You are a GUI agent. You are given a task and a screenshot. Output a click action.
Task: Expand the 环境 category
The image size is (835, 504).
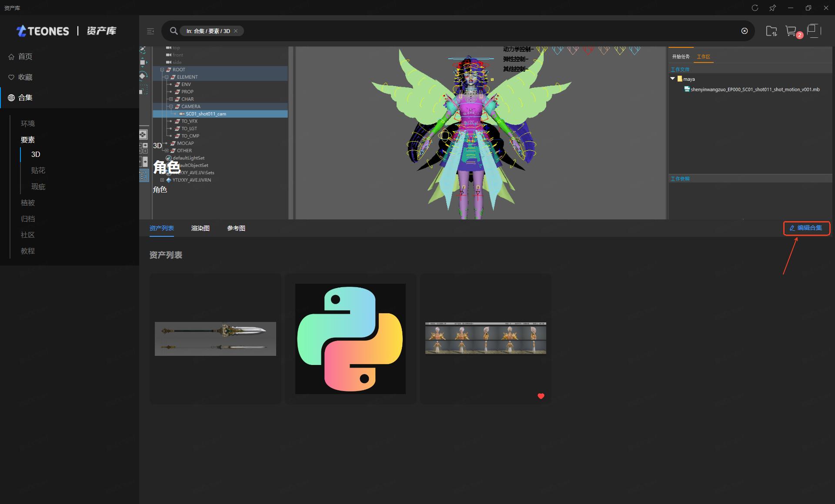pyautogui.click(x=28, y=123)
